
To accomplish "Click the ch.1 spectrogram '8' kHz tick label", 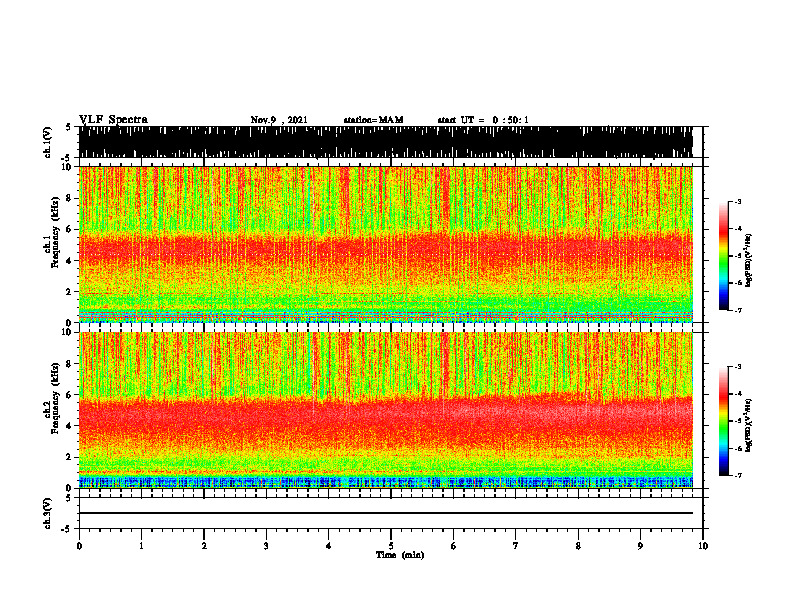I will coord(69,198).
